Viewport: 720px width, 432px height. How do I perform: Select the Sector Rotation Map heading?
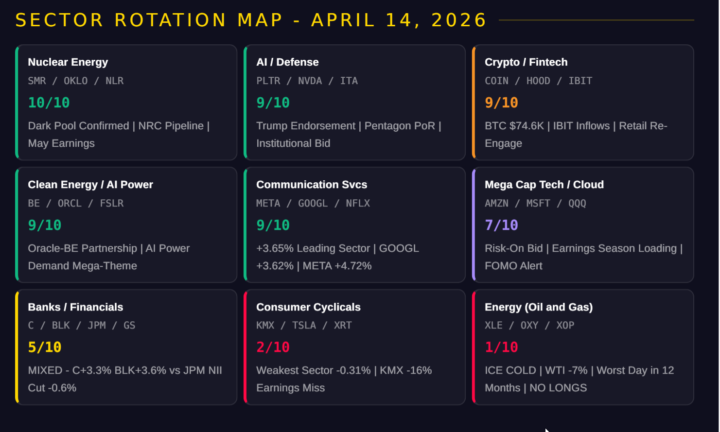pos(251,20)
